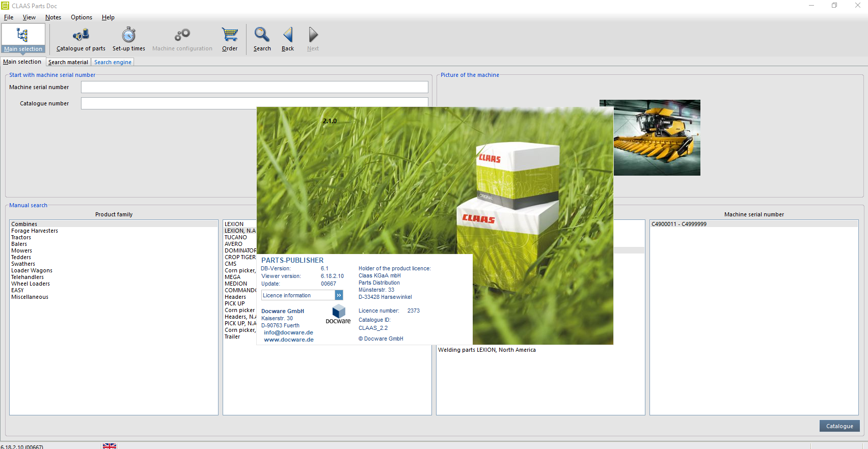Open the File menu
868x449 pixels.
(x=9, y=17)
